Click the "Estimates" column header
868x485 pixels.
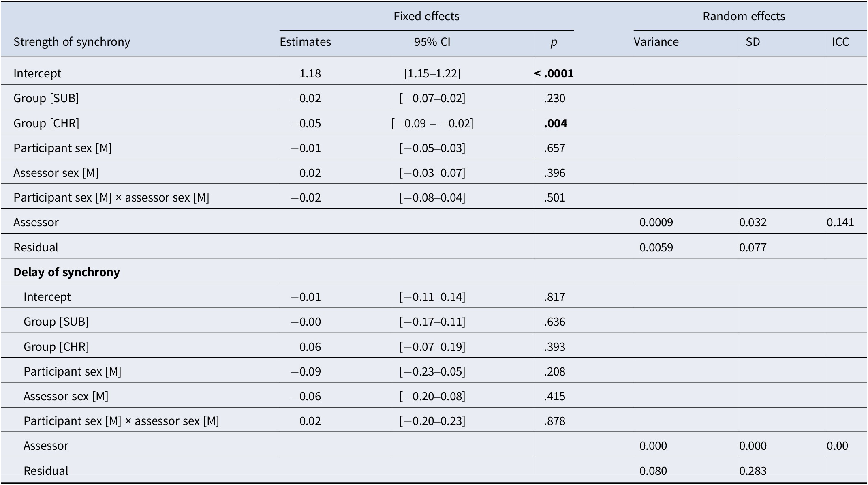(305, 42)
